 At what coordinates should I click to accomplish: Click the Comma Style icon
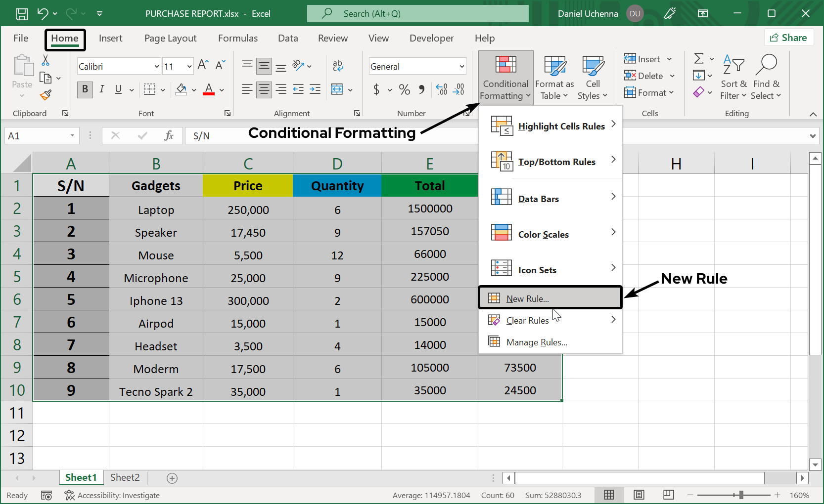coord(421,89)
